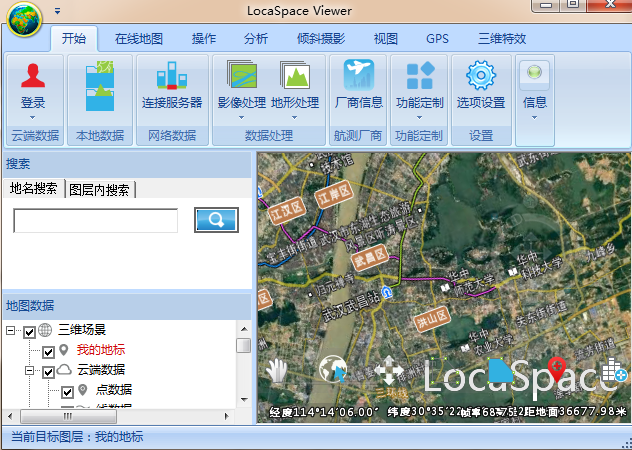The image size is (632, 450).
Task: Click the red add placemark pin tool
Action: pos(557,369)
